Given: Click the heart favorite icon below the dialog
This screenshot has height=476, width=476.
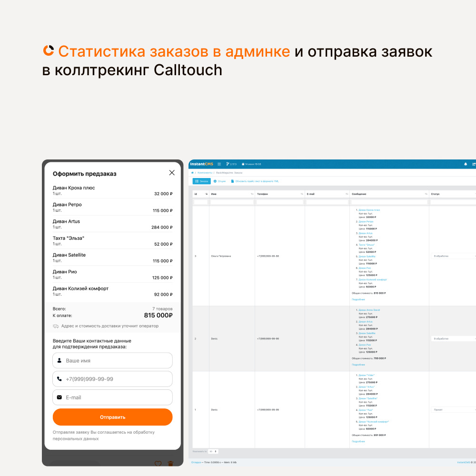Looking at the screenshot, I should [158, 463].
